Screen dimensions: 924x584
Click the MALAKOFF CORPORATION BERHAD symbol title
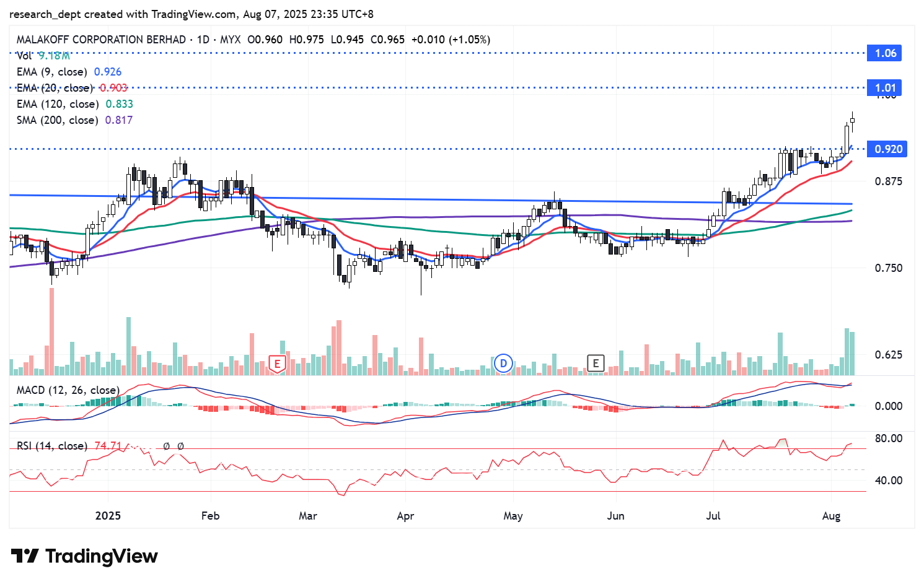(x=101, y=40)
